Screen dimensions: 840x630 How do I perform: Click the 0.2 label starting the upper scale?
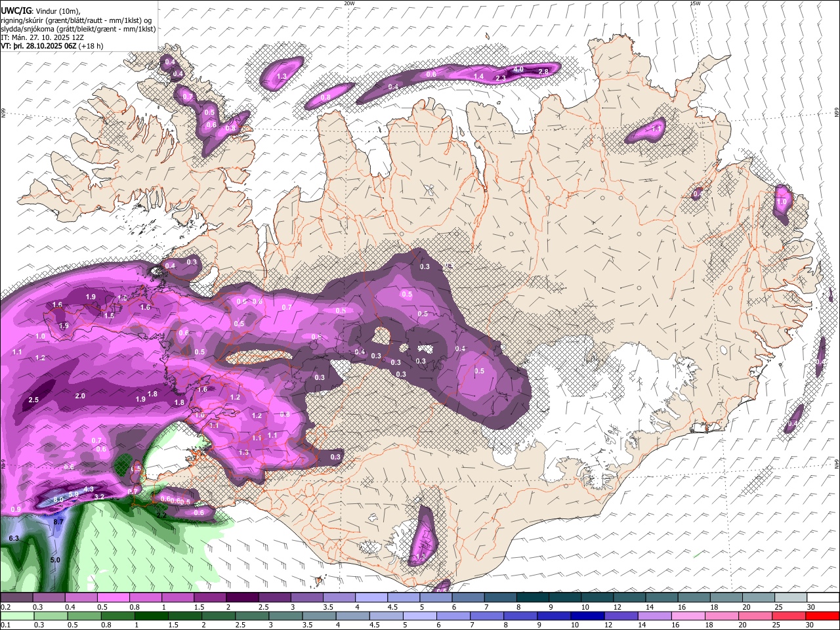5,607
